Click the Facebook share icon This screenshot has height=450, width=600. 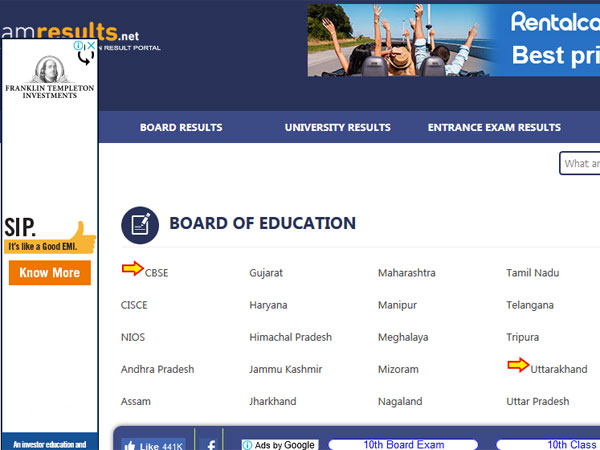click(210, 445)
